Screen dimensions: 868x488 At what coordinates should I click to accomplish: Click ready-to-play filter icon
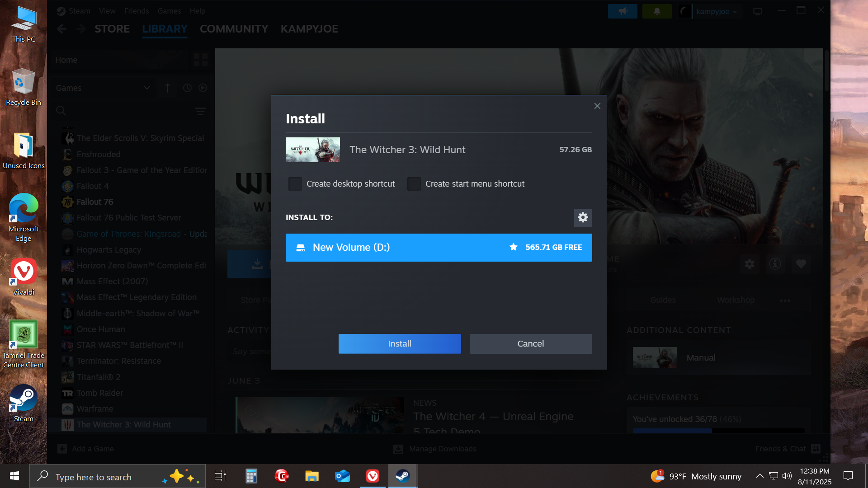pyautogui.click(x=203, y=88)
